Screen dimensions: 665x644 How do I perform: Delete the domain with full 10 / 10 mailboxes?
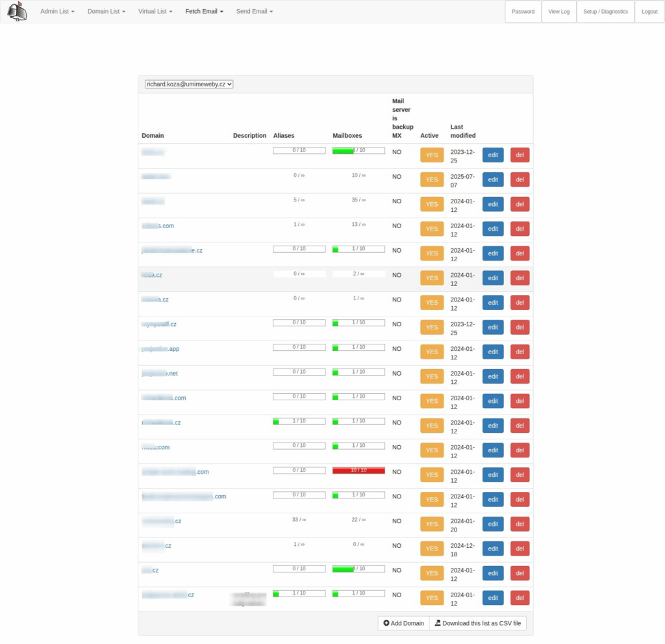520,475
